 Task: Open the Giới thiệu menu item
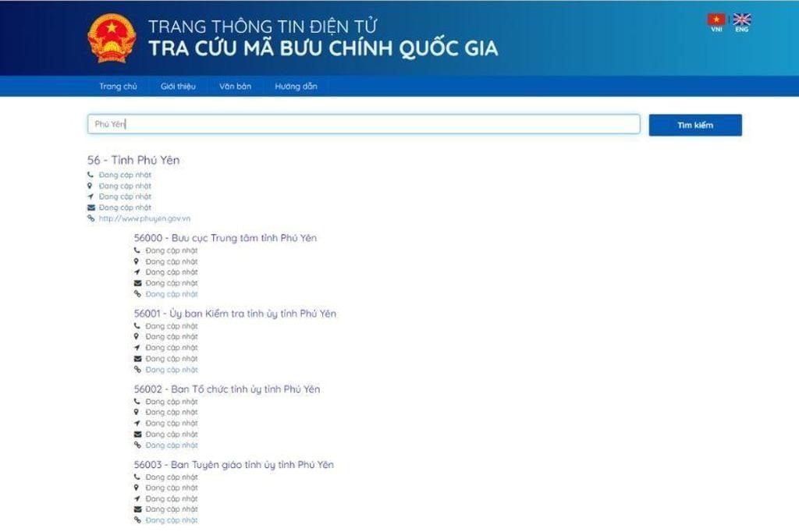178,87
